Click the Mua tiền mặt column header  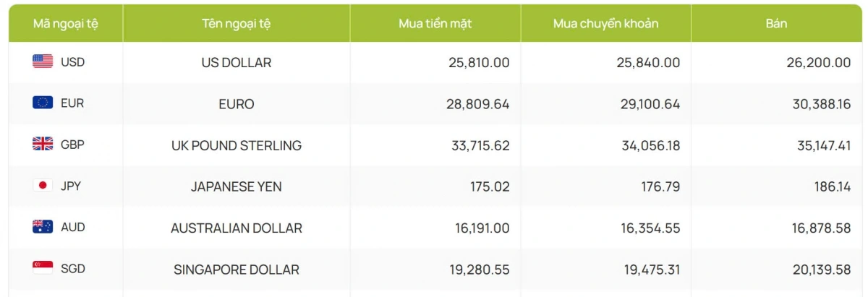(x=435, y=23)
